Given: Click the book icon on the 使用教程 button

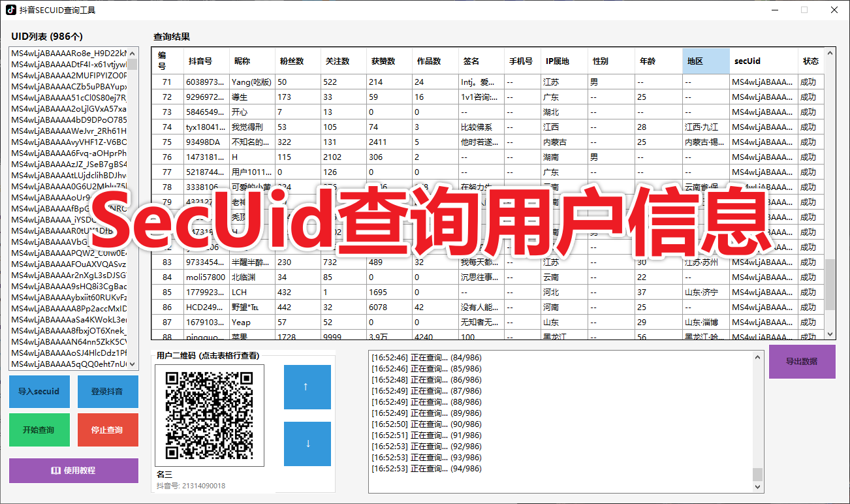Looking at the screenshot, I should tap(55, 471).
